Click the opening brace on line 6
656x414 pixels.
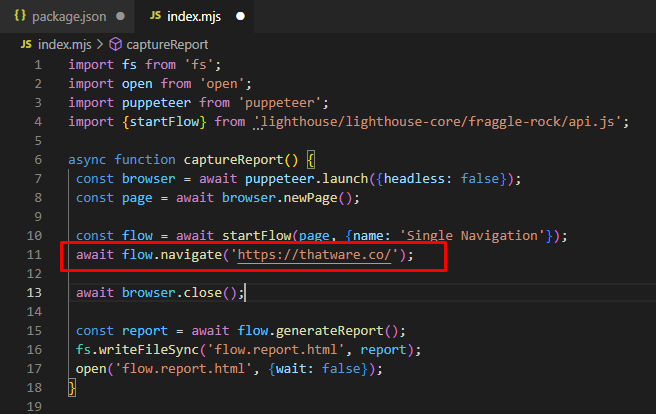(311, 160)
